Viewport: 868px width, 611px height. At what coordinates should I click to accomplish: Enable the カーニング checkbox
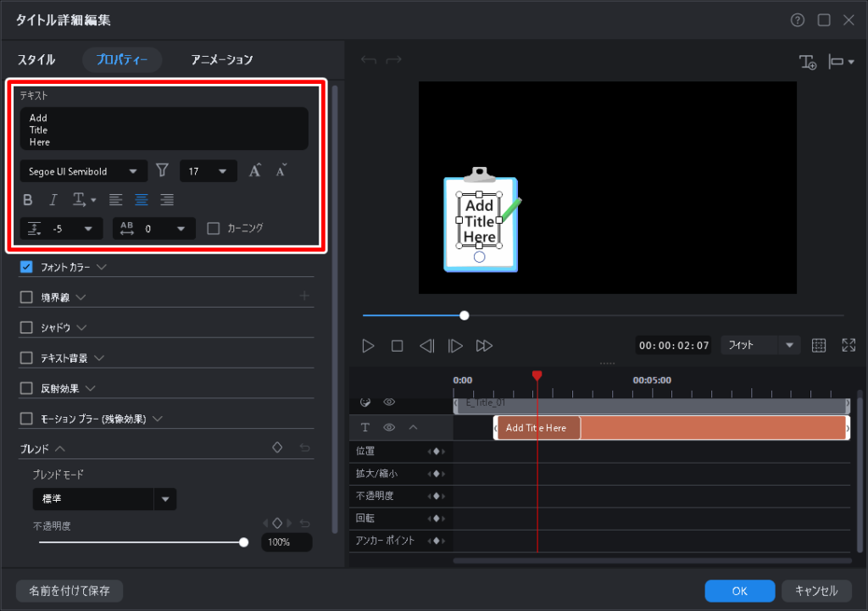coord(214,228)
